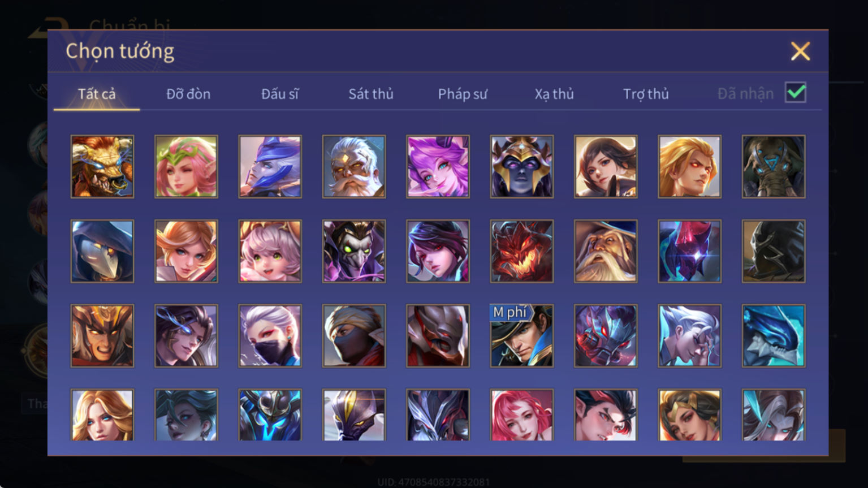Pick the blonde man with red eyes
The height and width of the screenshot is (488, 868).
[x=690, y=167]
